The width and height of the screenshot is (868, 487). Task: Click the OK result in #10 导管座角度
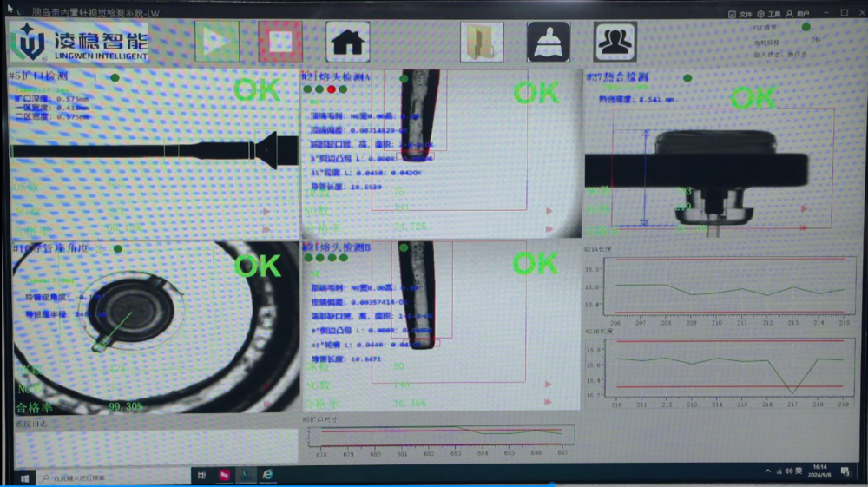click(258, 267)
